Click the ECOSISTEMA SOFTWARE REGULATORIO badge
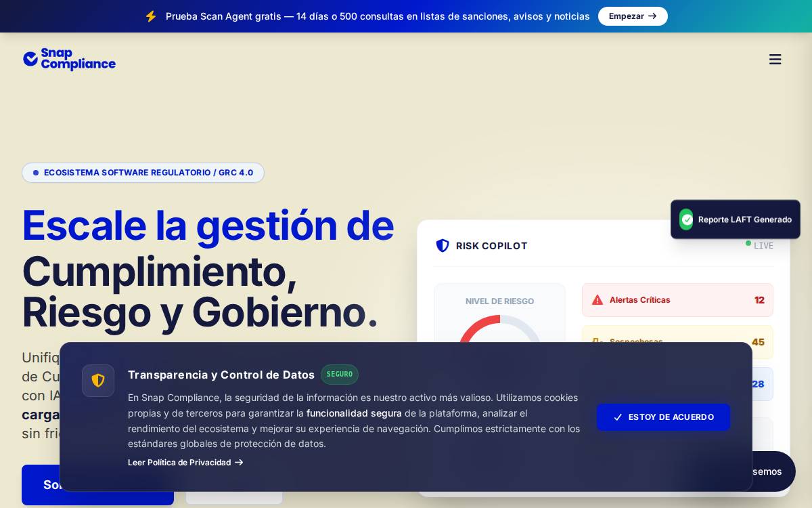This screenshot has height=508, width=812. coord(143,173)
